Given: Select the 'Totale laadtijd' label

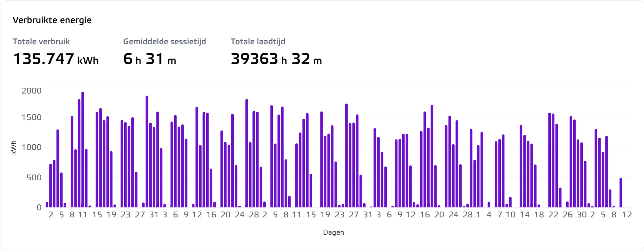Looking at the screenshot, I should pos(258,42).
